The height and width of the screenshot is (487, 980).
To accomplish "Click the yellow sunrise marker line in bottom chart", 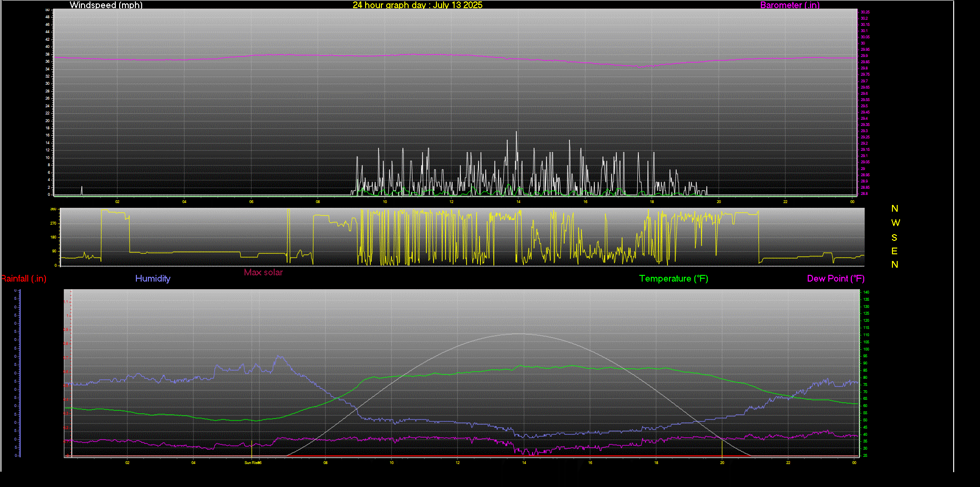I will pyautogui.click(x=252, y=449).
